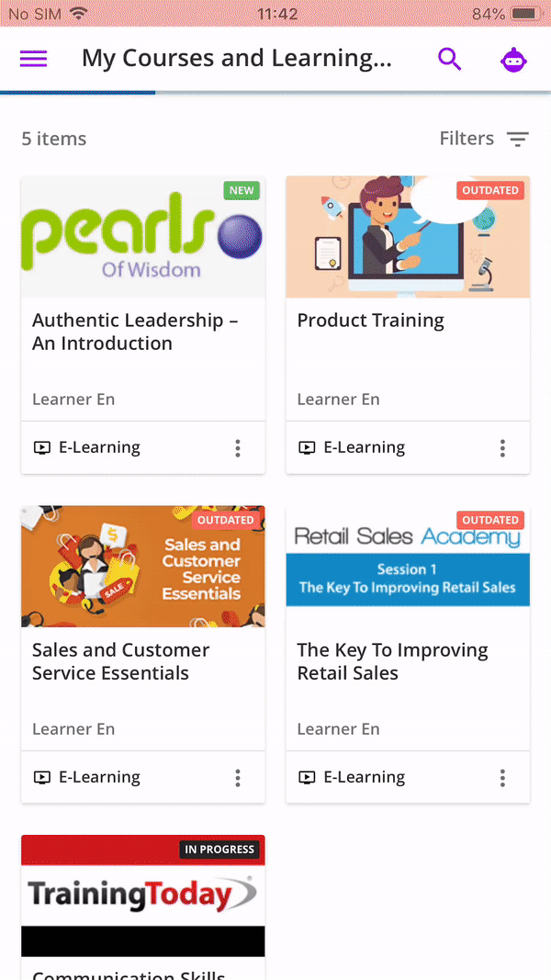Screen dimensions: 551x980
Task: Click E-Learning icon on Retail Sales card
Action: pyautogui.click(x=307, y=778)
